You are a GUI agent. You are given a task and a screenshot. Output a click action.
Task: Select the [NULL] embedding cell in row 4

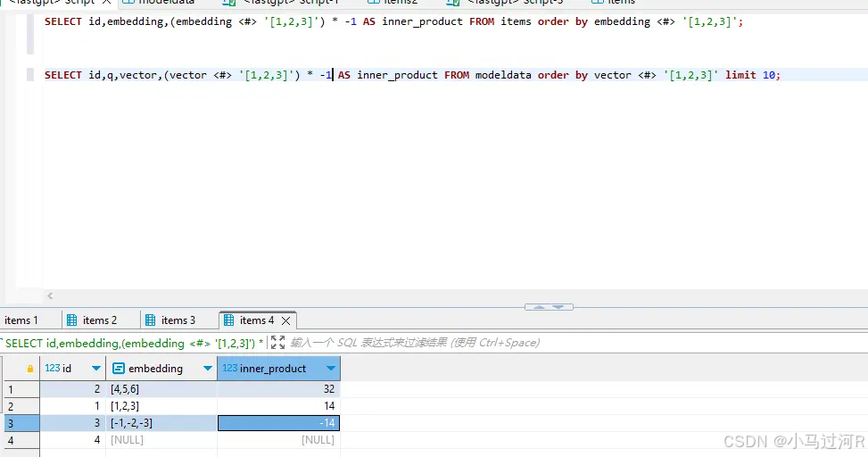(x=161, y=440)
